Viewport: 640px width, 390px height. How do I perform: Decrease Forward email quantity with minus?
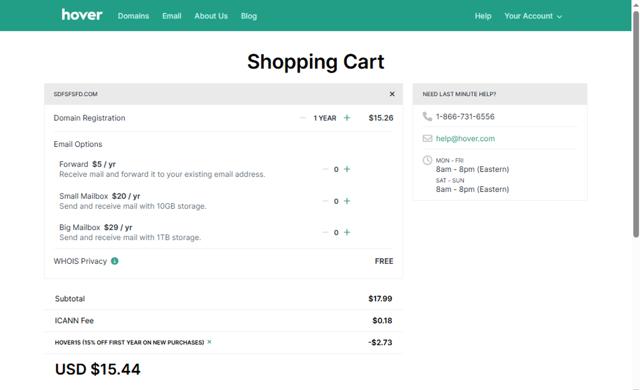325,169
